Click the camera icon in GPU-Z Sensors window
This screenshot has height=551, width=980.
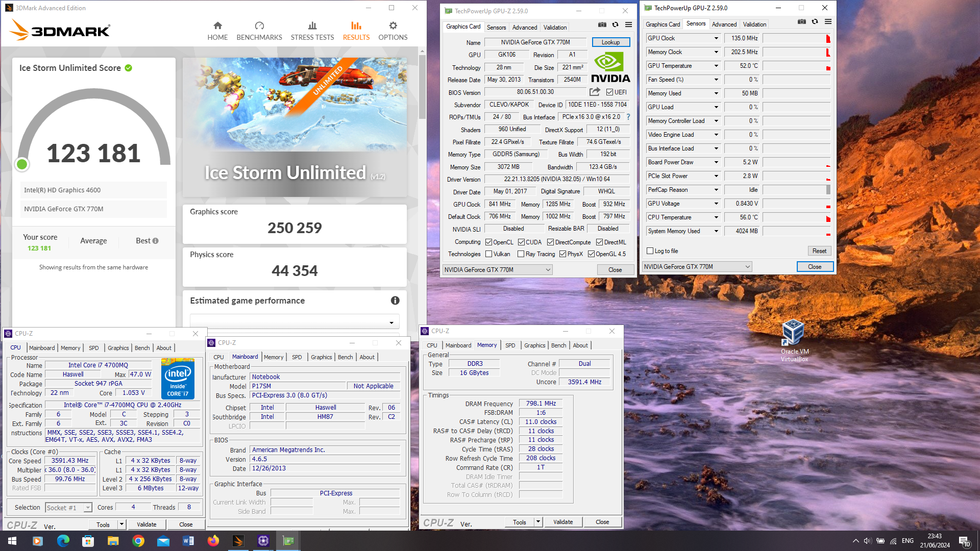802,21
